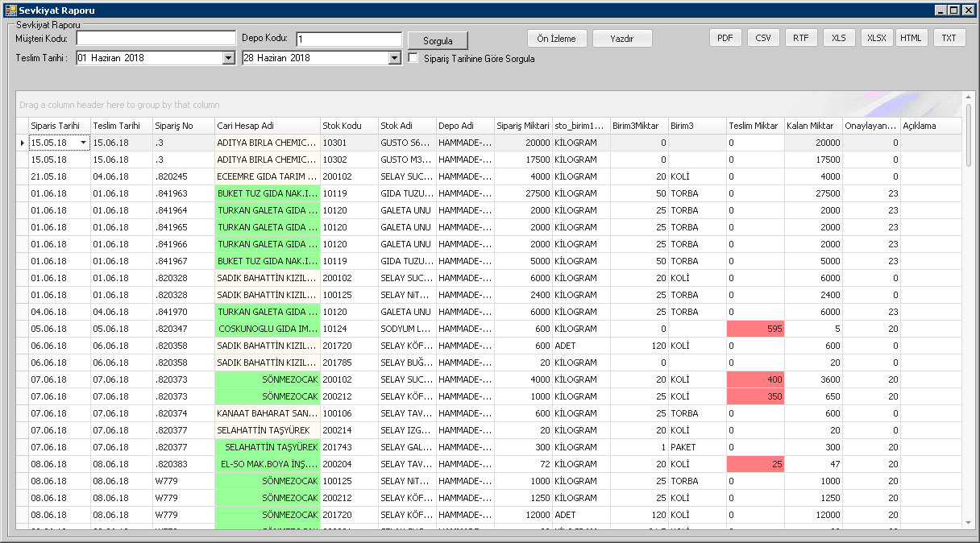Select the ECEEMRE GIDA TARIM customer cell
Viewport: 980px width, 543px height.
267,176
